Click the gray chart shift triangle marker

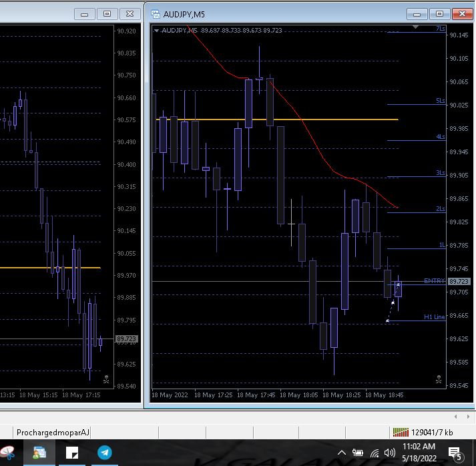416,27
